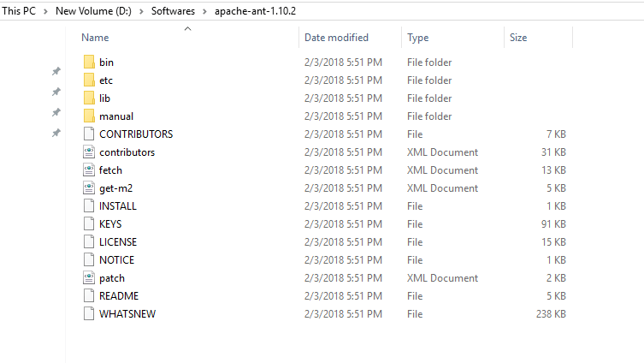The width and height of the screenshot is (644, 363).
Task: Go to This PC breadcrumb
Action: pyautogui.click(x=20, y=12)
